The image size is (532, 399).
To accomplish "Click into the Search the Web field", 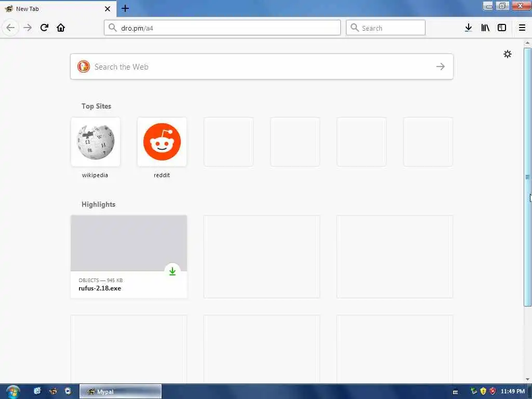I will (262, 66).
